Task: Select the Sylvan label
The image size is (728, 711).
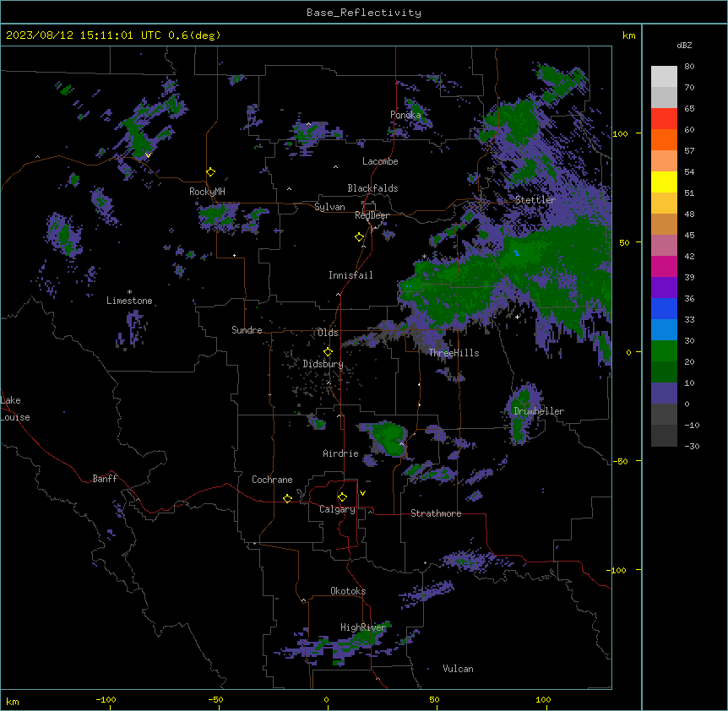Action: pos(329,207)
